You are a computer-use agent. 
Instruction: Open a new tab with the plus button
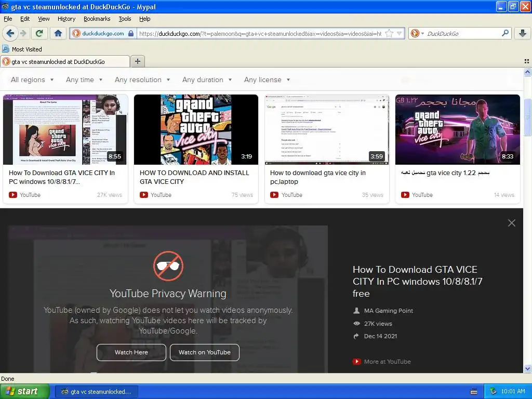[137, 61]
